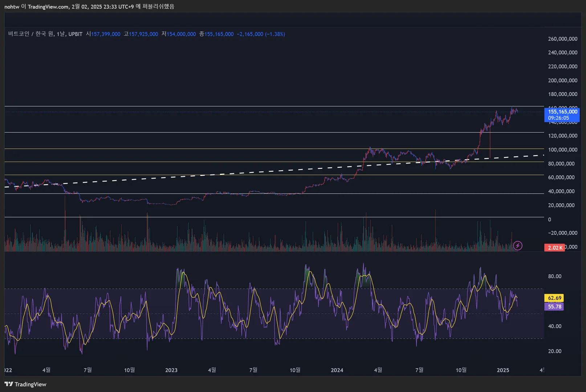
Task: Click the 100,000,000 price scale label
Action: pyautogui.click(x=562, y=150)
